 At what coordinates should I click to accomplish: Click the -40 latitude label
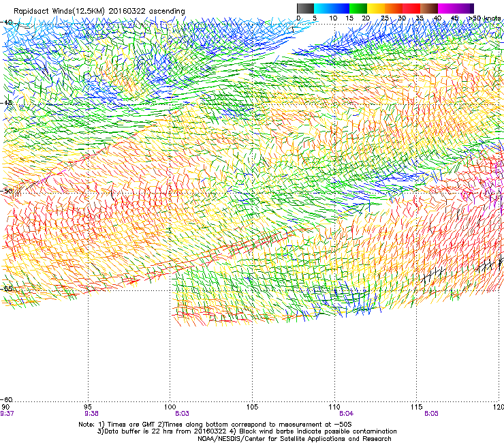[x=6, y=22]
